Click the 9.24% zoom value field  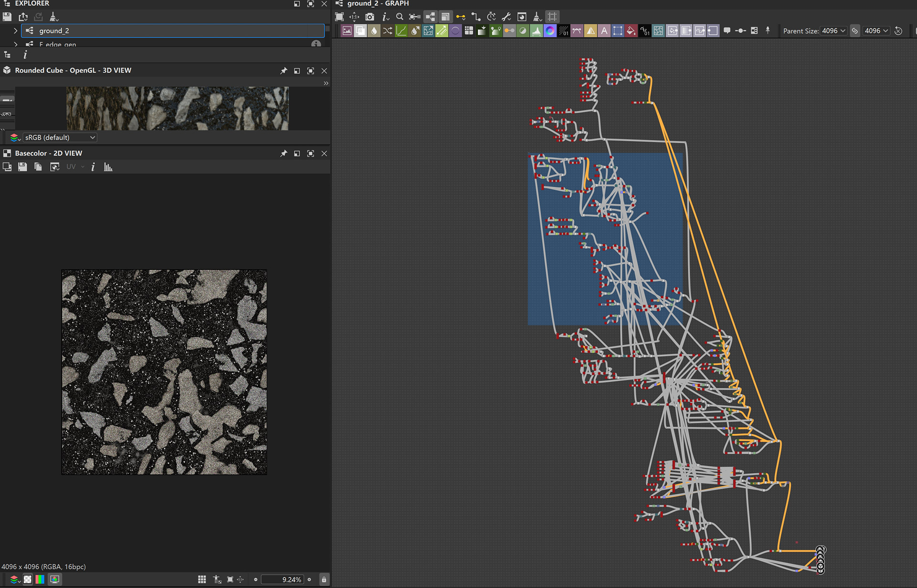pyautogui.click(x=282, y=579)
